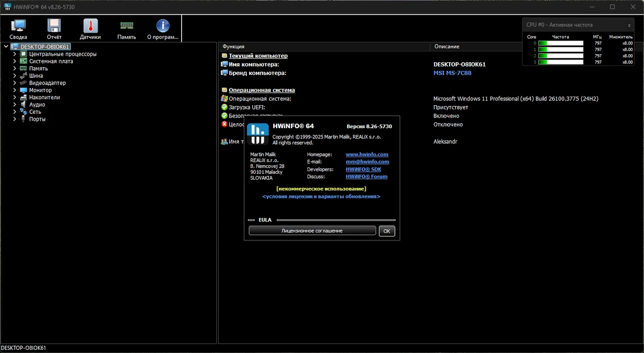Expand the Видеоадаптер tree node
The width and height of the screenshot is (644, 353).
click(x=15, y=83)
